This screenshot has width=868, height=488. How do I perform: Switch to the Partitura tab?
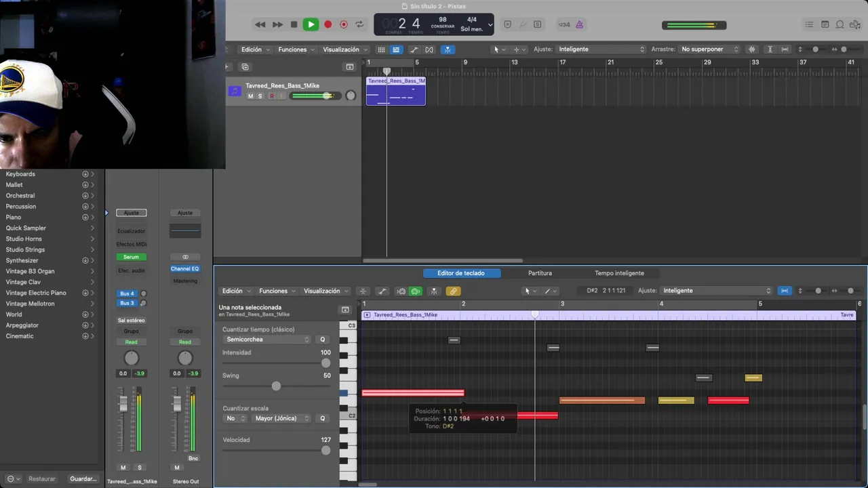540,273
